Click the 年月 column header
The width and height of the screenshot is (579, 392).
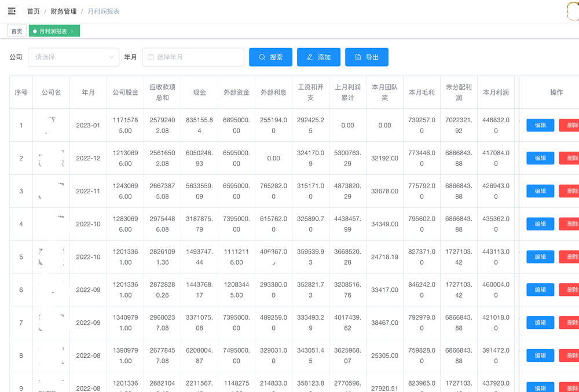[x=88, y=92]
